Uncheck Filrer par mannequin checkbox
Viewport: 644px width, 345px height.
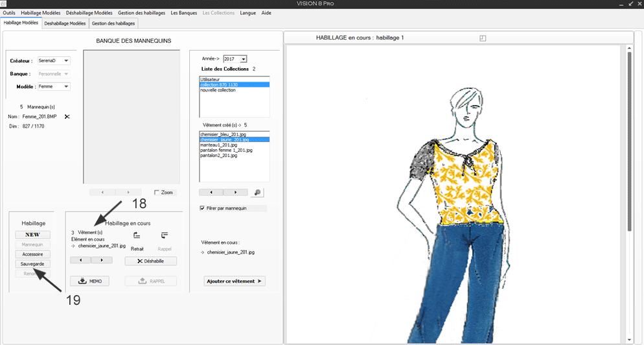tap(203, 208)
